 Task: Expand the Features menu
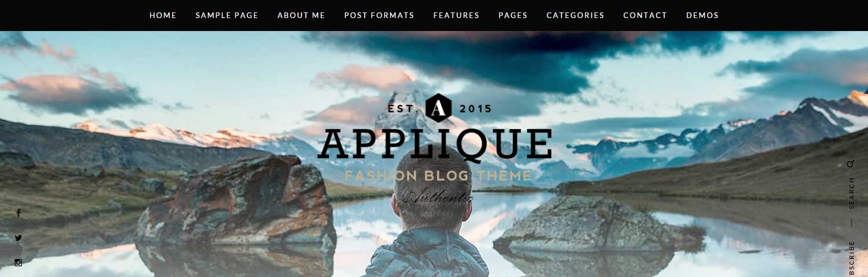(x=457, y=15)
